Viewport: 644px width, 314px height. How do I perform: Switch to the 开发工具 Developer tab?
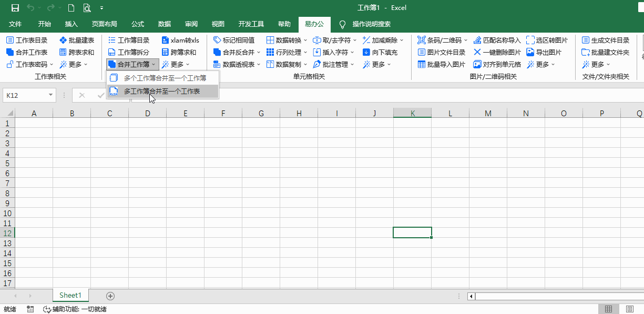click(251, 24)
